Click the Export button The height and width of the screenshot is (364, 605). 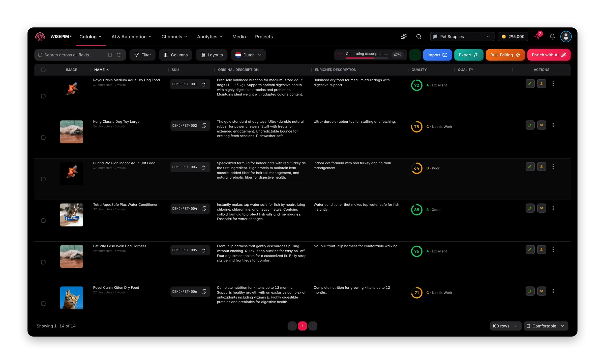point(469,55)
